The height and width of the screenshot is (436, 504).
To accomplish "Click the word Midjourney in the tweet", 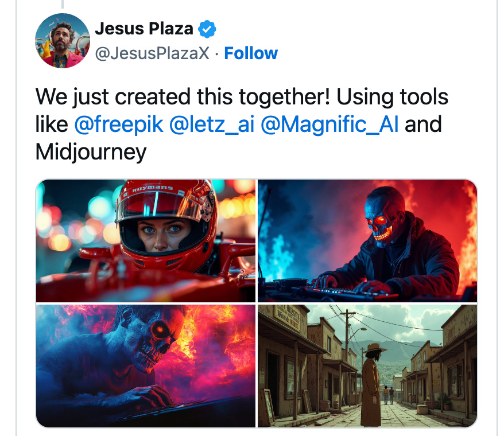I will point(91,152).
